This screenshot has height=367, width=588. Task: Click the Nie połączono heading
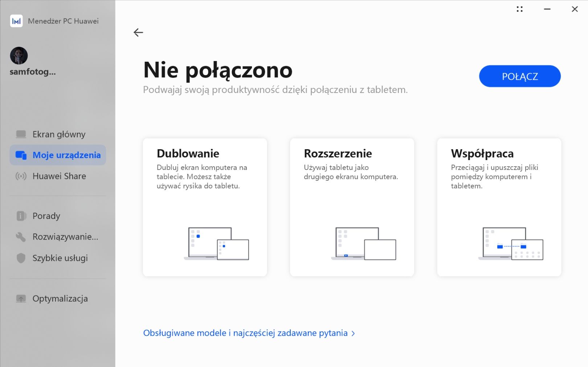pyautogui.click(x=218, y=70)
